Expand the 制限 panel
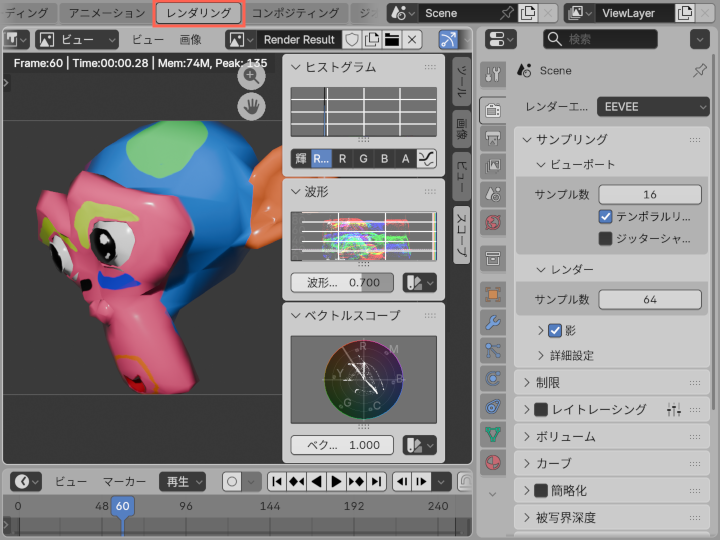This screenshot has height=540, width=720. [527, 382]
